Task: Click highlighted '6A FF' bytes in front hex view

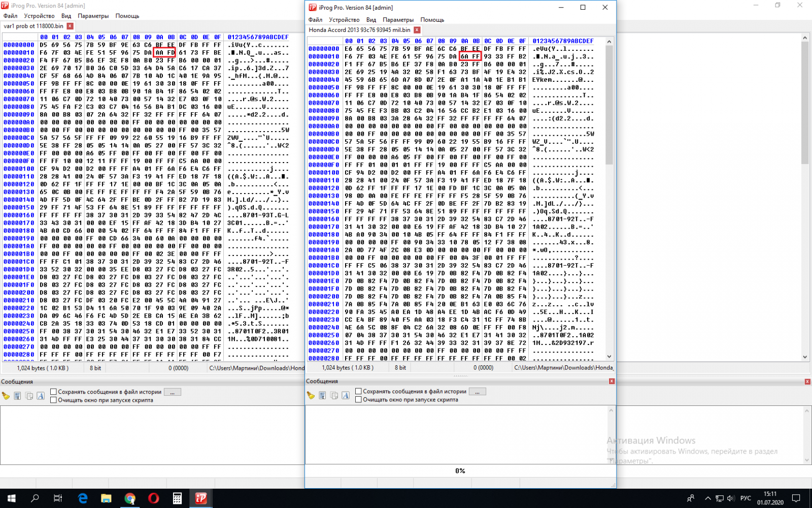Action: [470, 56]
